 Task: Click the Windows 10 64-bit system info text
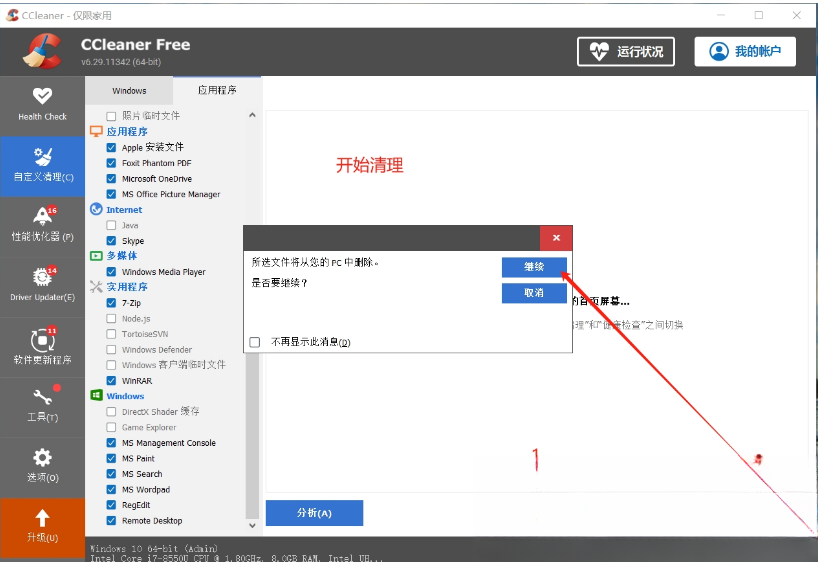coord(154,548)
